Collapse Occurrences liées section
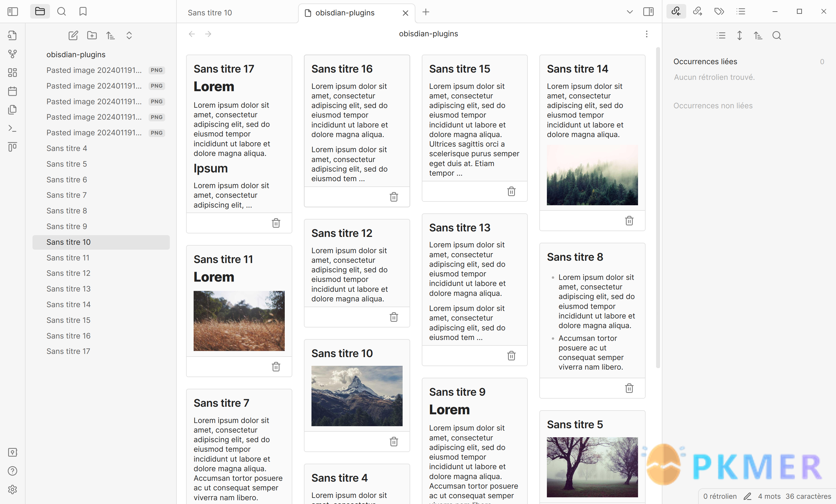Viewport: 836px width, 504px height. pos(705,62)
